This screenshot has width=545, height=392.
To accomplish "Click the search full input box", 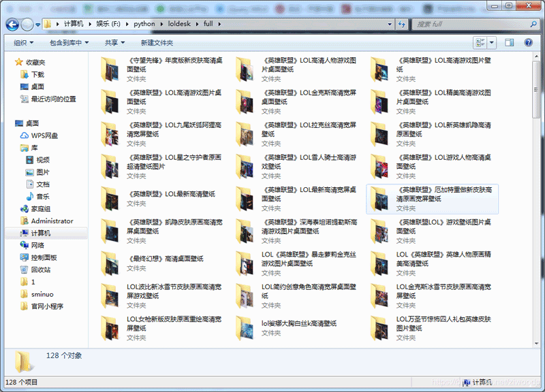I will tap(471, 24).
